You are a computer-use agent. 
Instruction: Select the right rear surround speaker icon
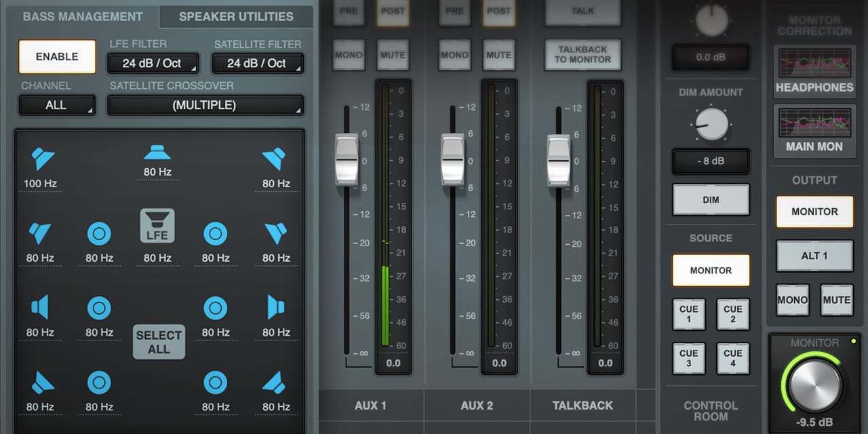[274, 382]
